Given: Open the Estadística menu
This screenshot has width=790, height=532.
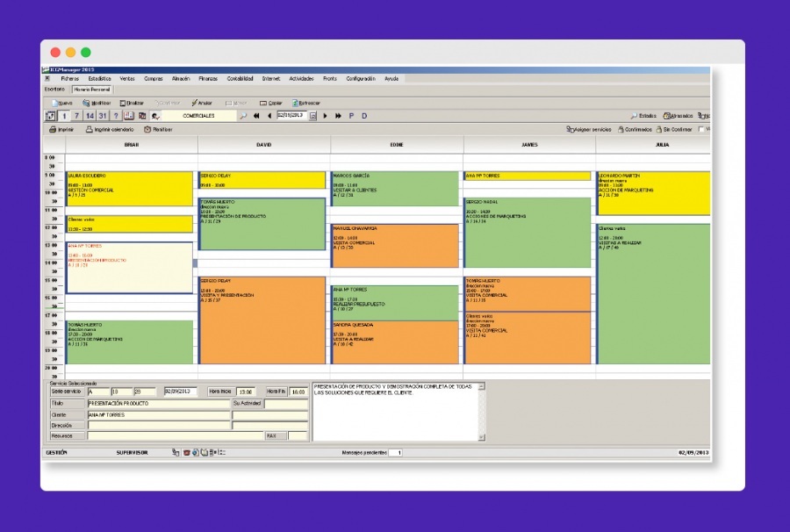Looking at the screenshot, I should (99, 79).
